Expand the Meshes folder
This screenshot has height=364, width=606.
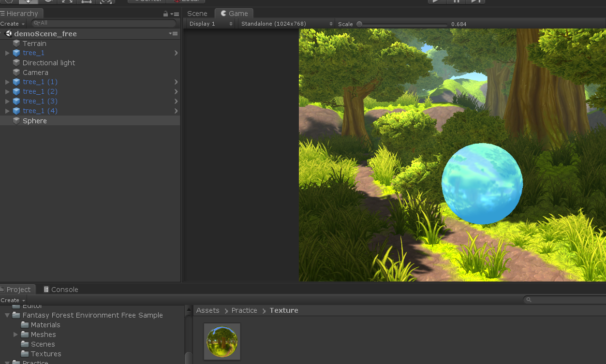(15, 335)
